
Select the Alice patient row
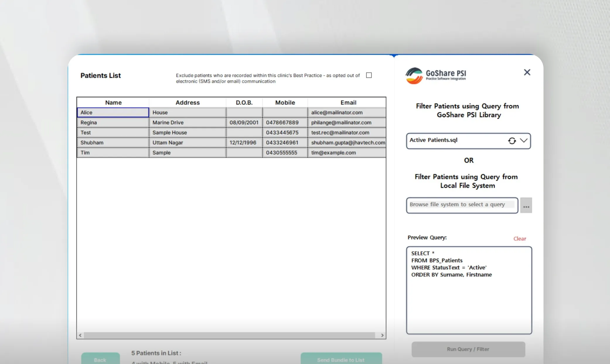113,112
